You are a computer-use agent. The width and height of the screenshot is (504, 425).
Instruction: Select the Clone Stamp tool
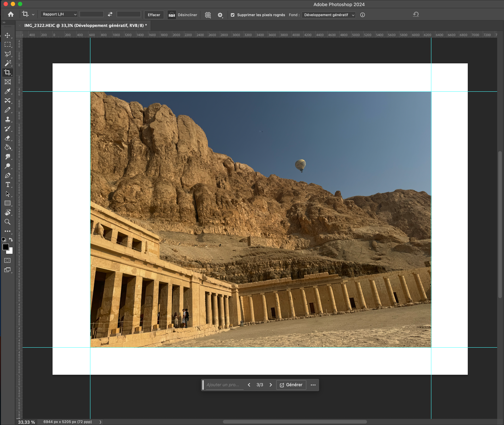[x=8, y=119]
